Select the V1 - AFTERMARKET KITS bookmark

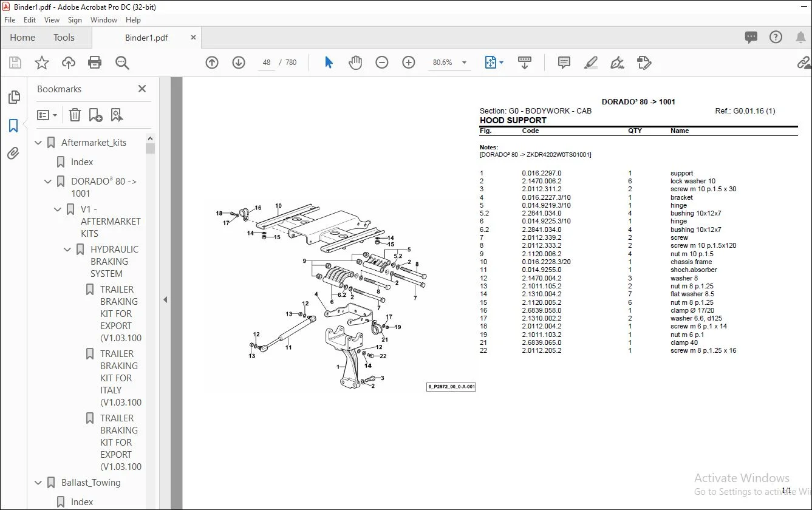[111, 222]
